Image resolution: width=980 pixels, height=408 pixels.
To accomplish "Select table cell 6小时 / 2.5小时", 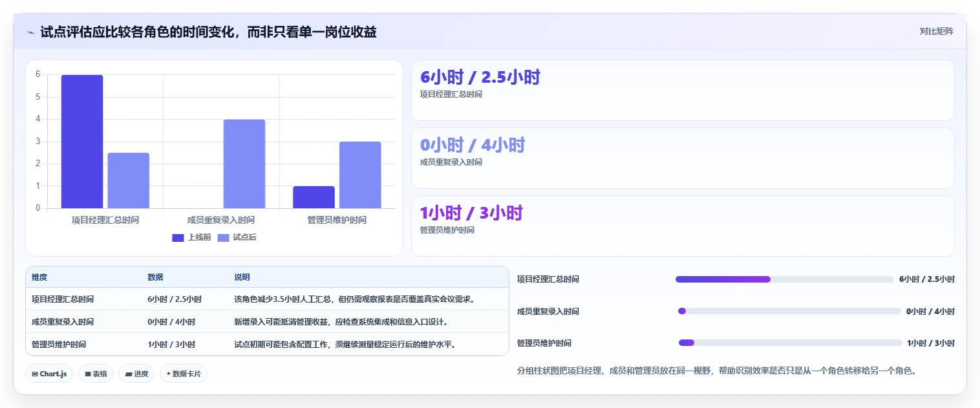I will [x=175, y=299].
